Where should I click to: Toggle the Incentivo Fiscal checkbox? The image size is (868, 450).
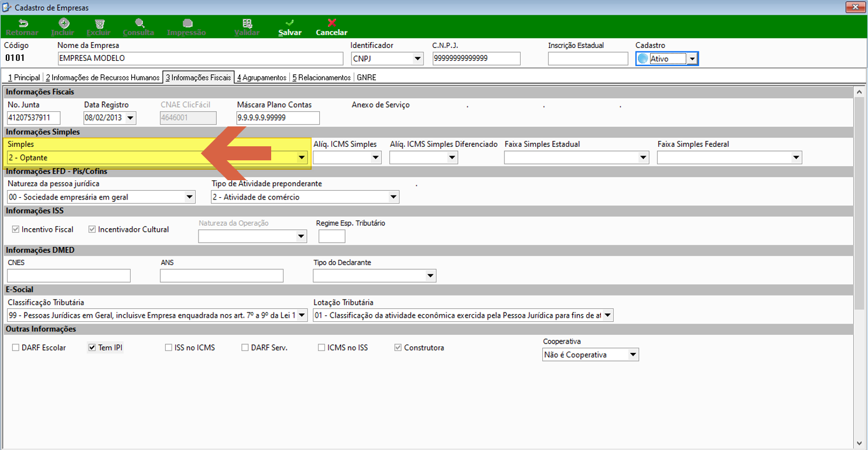coord(16,229)
